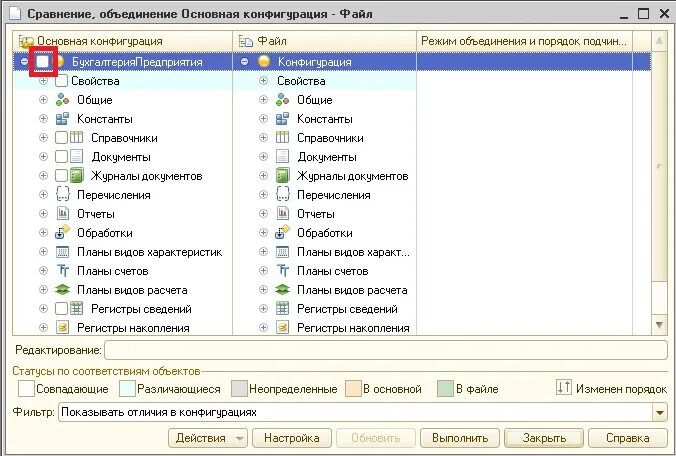Click the Основная конфигурация column header

coord(122,41)
